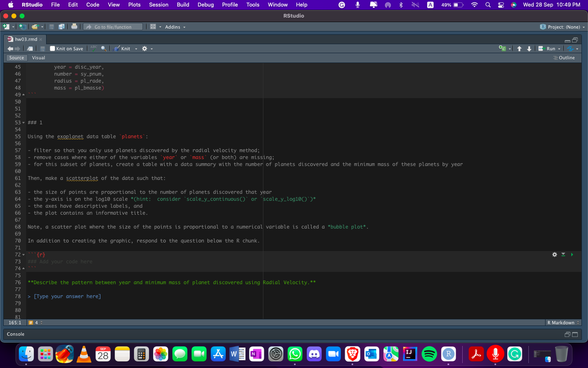The height and width of the screenshot is (368, 588).
Task: Close the hw03.rmd tab
Action: point(41,39)
